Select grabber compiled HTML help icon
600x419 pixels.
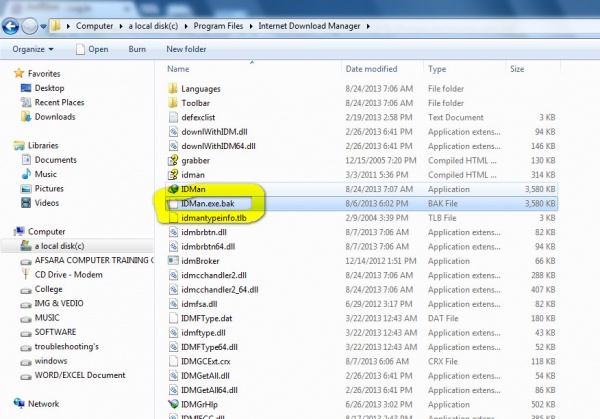pyautogui.click(x=173, y=160)
